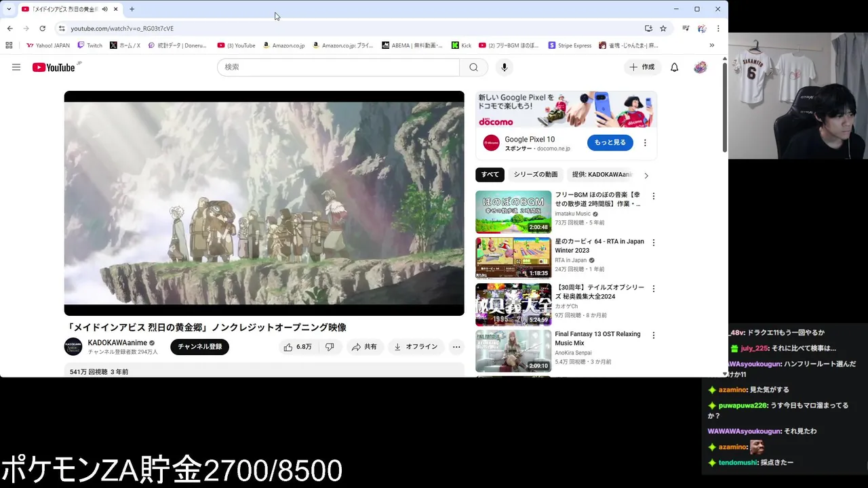Image resolution: width=868 pixels, height=488 pixels.
Task: Click into the YouTube 検索 search field
Action: (338, 67)
